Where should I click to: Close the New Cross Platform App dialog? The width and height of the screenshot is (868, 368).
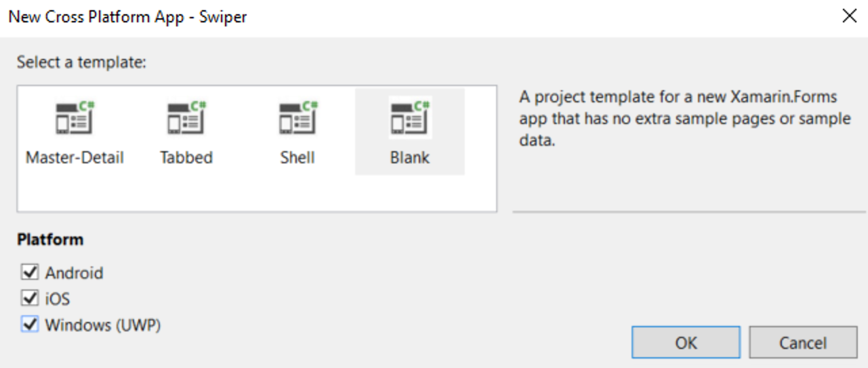click(849, 16)
